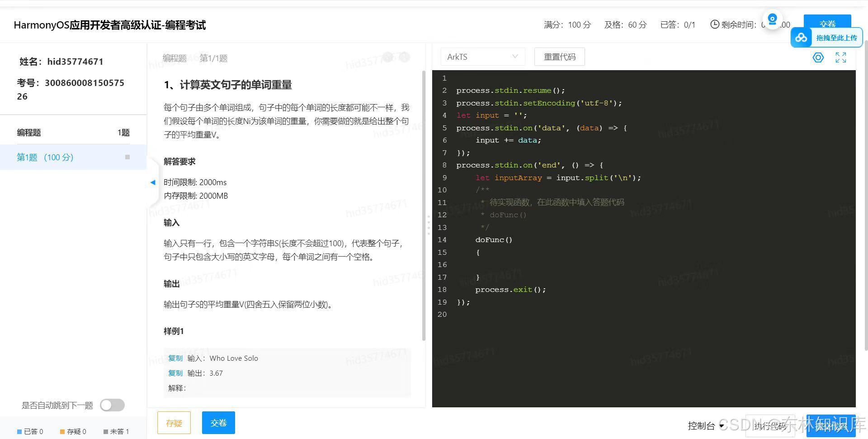Click the blue 交卷 button below the question
The width and height of the screenshot is (868, 439).
218,423
